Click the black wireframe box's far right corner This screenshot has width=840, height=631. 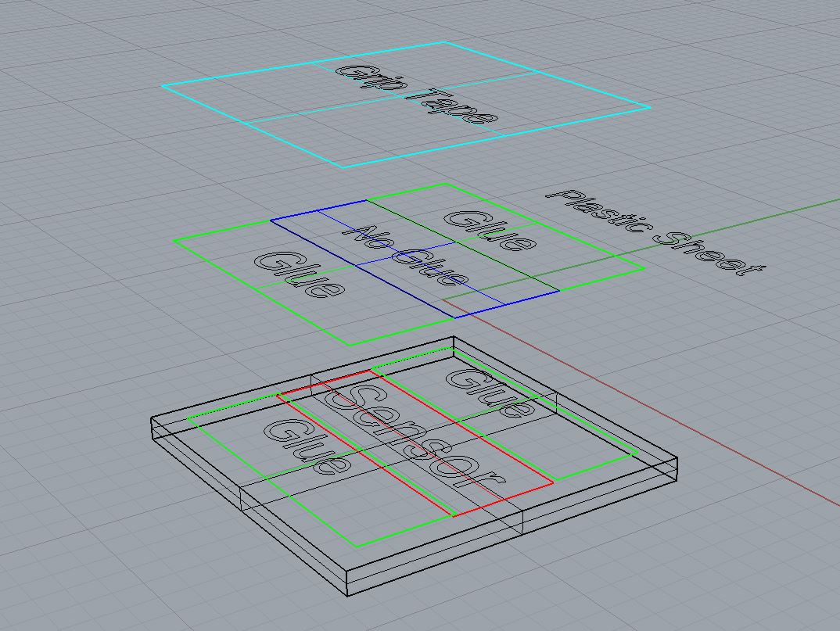click(676, 461)
